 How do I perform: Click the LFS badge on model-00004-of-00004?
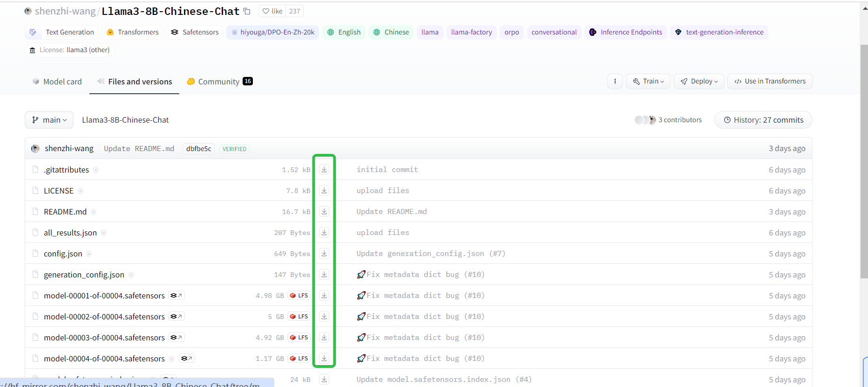pos(299,359)
